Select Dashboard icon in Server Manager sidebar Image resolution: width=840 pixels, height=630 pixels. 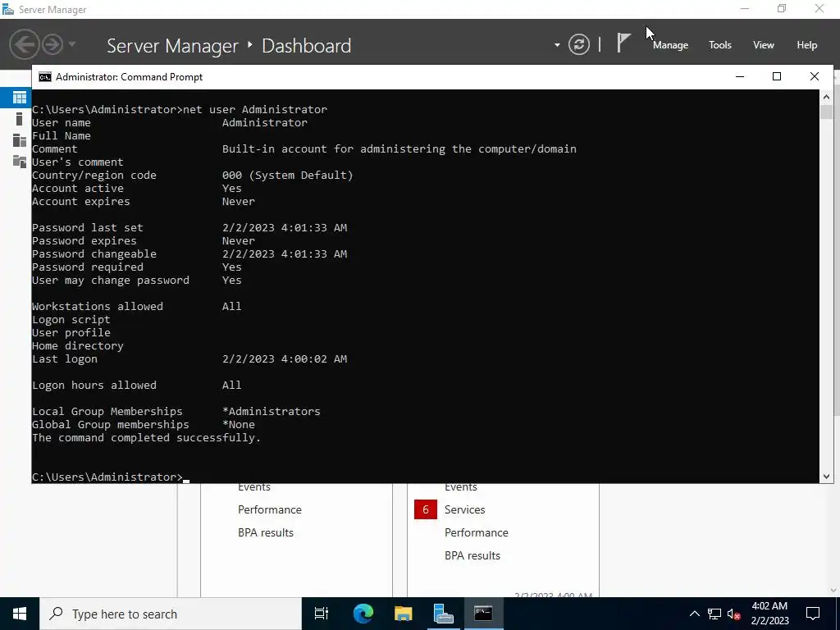pos(20,98)
